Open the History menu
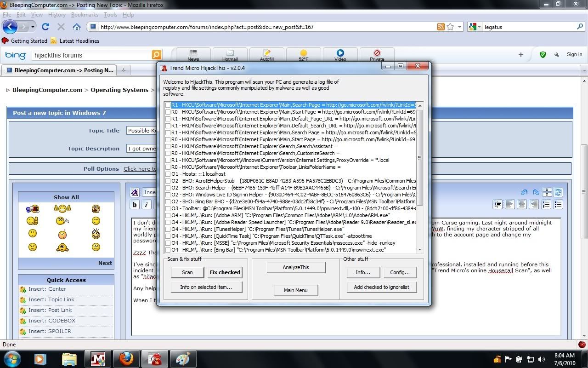Viewport: 588px width, 368px height. pyautogui.click(x=57, y=15)
